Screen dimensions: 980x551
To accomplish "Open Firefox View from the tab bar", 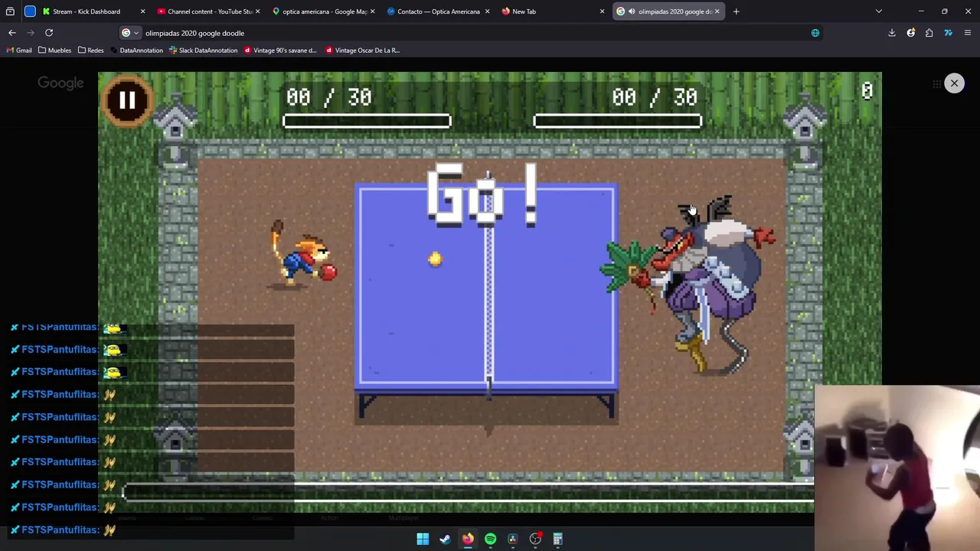I will coord(10,11).
